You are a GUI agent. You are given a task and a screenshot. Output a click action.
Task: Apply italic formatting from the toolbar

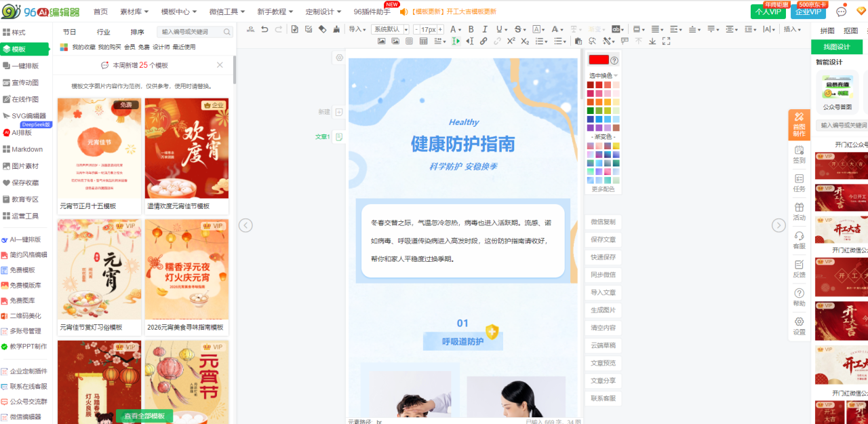(x=484, y=29)
